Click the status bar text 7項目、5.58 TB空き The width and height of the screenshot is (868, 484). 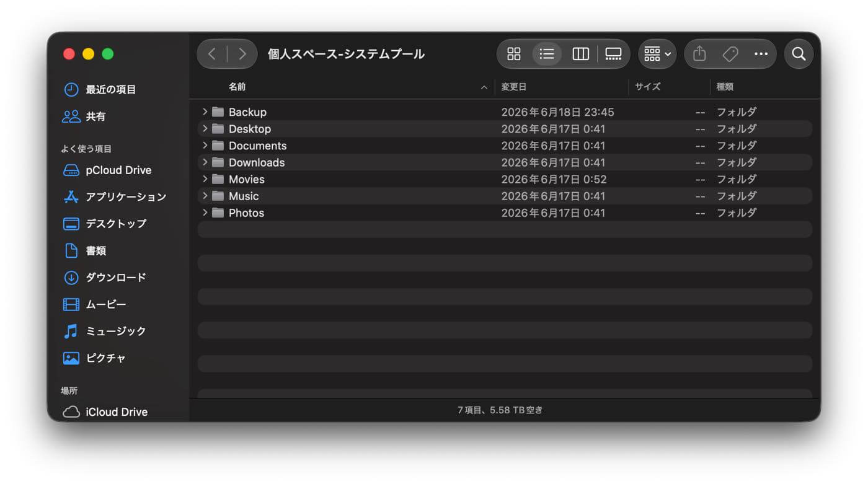point(500,410)
